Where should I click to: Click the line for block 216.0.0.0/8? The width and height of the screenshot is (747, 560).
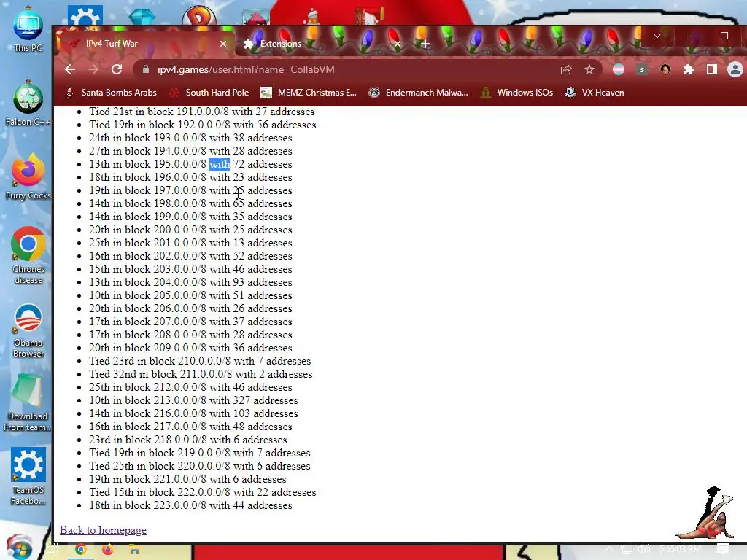(x=193, y=413)
